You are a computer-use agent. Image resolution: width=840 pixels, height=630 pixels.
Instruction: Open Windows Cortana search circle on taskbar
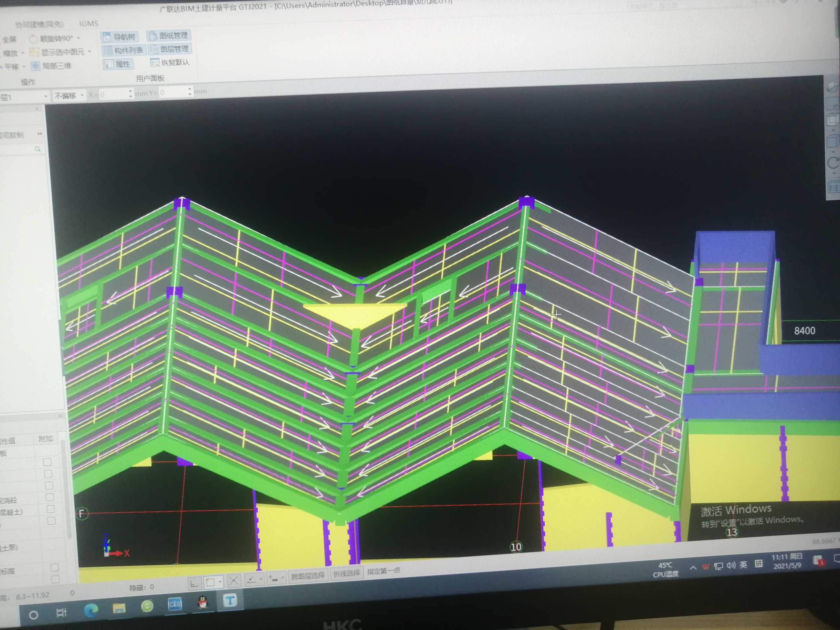[33, 615]
